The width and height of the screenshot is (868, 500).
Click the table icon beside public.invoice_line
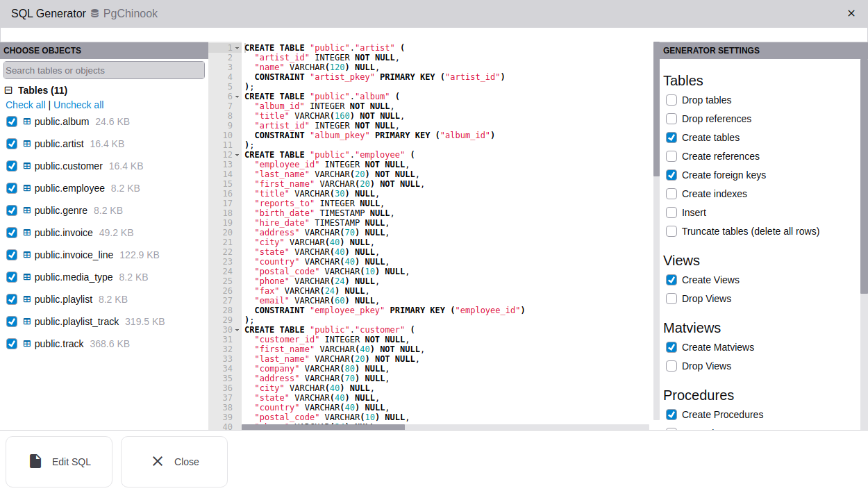coord(27,255)
